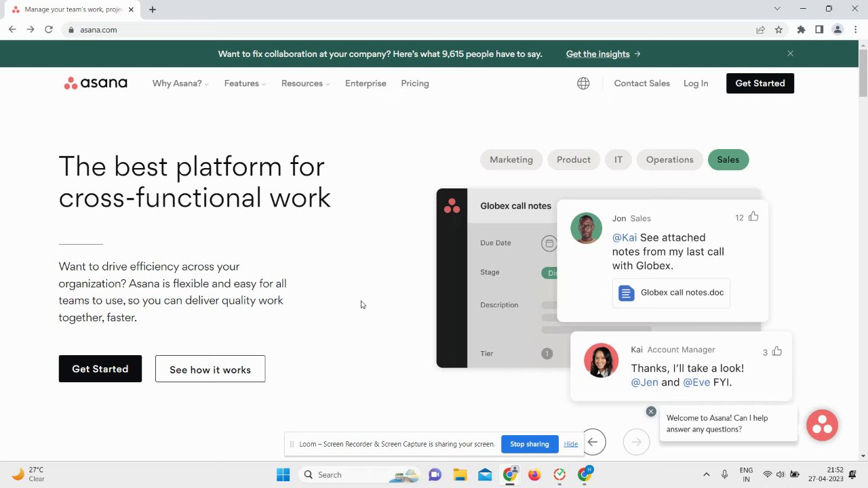The image size is (868, 488).
Task: Select the IT tab
Action: click(618, 160)
